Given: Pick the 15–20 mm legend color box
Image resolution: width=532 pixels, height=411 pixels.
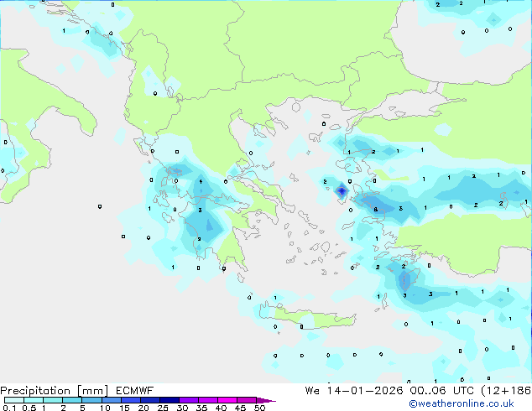Looking at the screenshot, I should coord(130,400).
